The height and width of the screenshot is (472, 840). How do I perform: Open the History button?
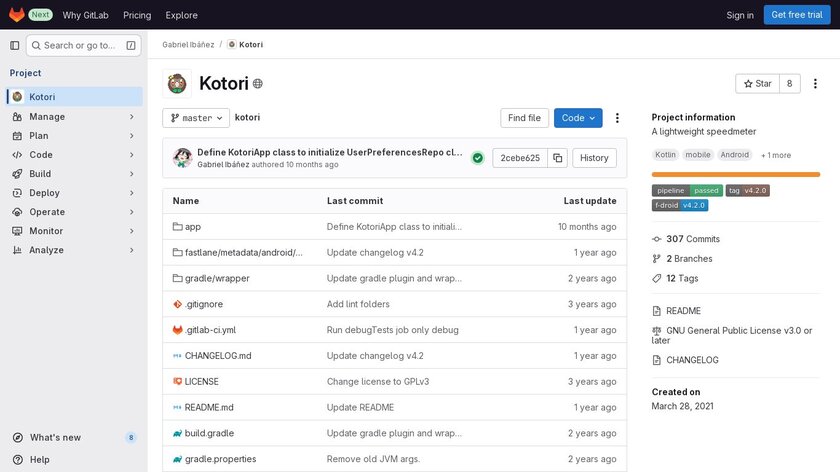point(594,158)
